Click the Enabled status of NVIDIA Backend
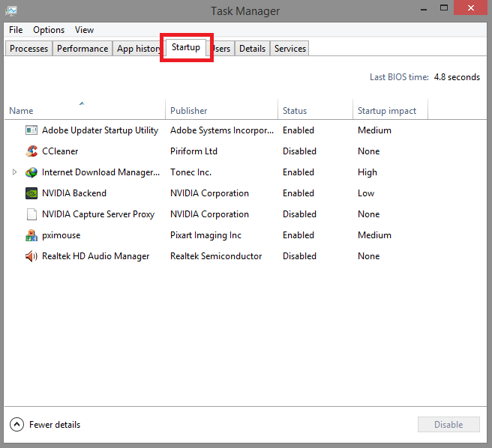This screenshot has height=448, width=492. [x=298, y=193]
